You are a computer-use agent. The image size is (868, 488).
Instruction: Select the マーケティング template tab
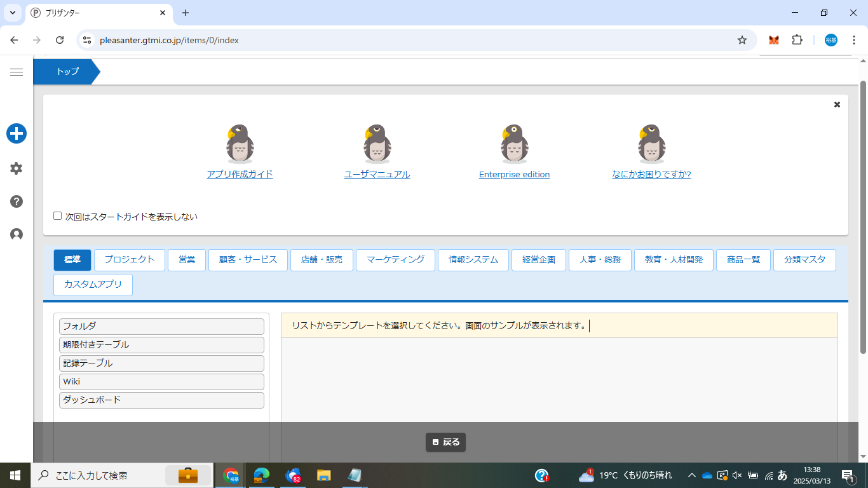(395, 260)
